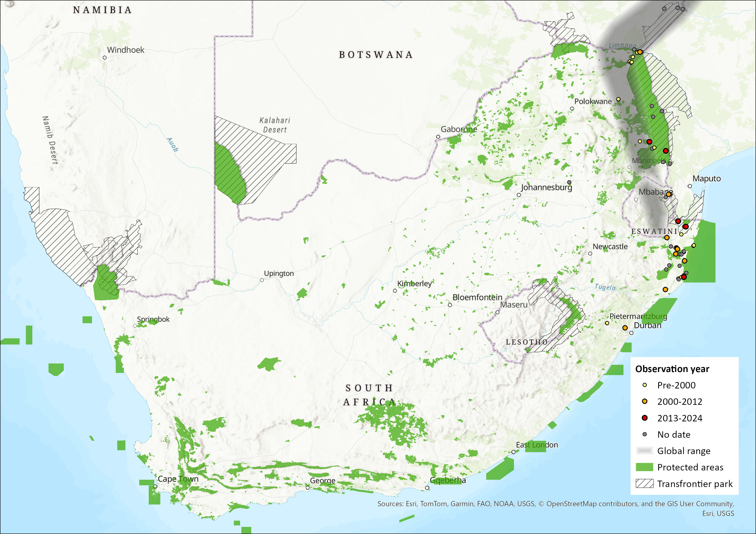This screenshot has width=756, height=534.
Task: Click the Namib Desert label
Action: (x=50, y=140)
